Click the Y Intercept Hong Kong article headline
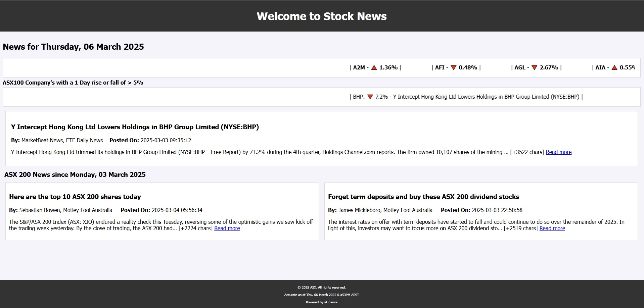644x308 pixels. click(x=135, y=127)
